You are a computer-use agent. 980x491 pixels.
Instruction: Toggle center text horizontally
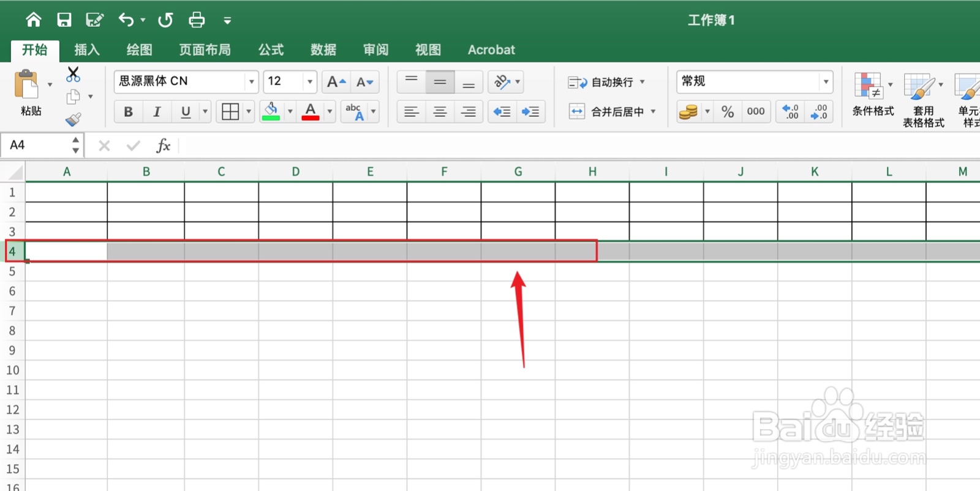tap(440, 111)
